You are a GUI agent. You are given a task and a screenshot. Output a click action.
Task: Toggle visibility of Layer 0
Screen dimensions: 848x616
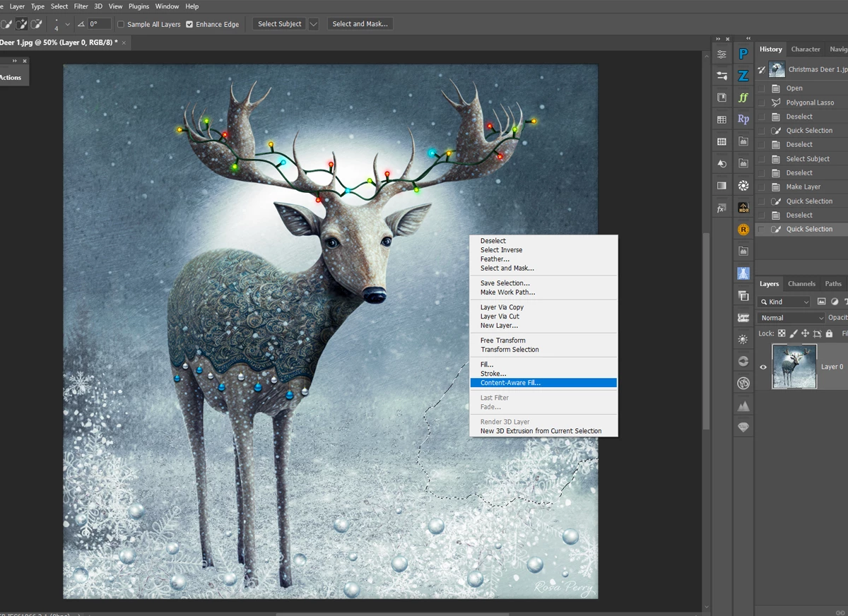(x=763, y=367)
